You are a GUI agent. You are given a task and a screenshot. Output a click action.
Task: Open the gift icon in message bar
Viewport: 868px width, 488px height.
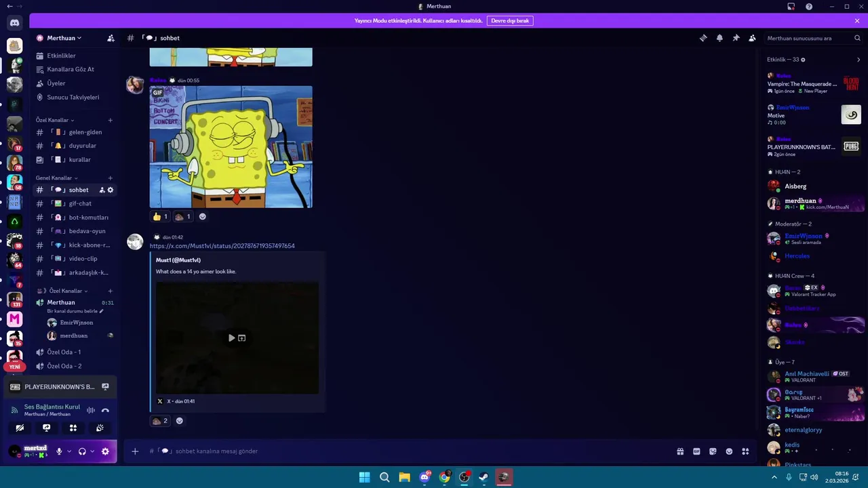(680, 451)
